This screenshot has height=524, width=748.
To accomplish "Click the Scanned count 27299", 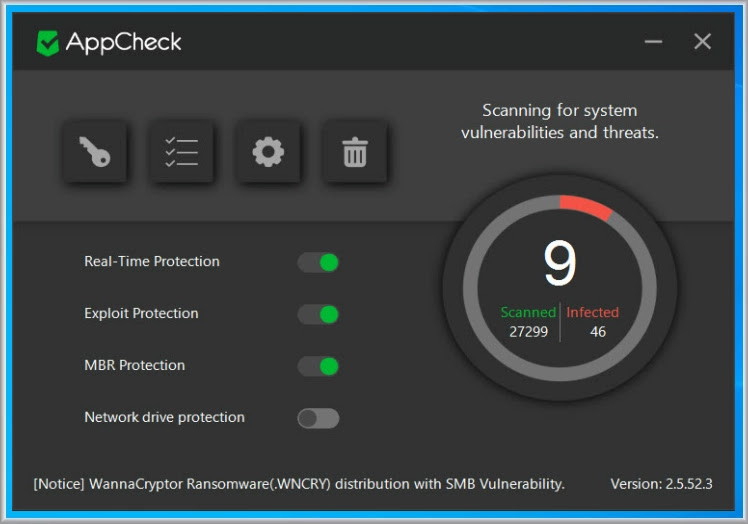I will click(x=528, y=332).
